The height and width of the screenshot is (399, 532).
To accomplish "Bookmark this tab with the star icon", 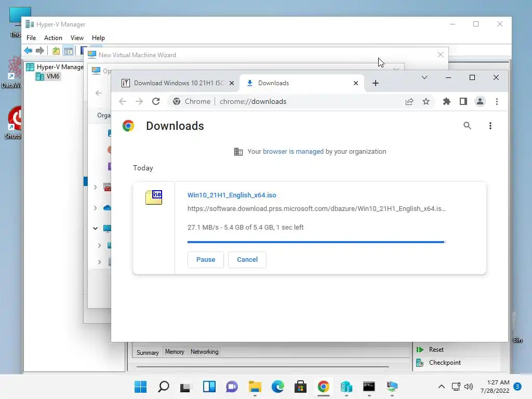I will 426,101.
